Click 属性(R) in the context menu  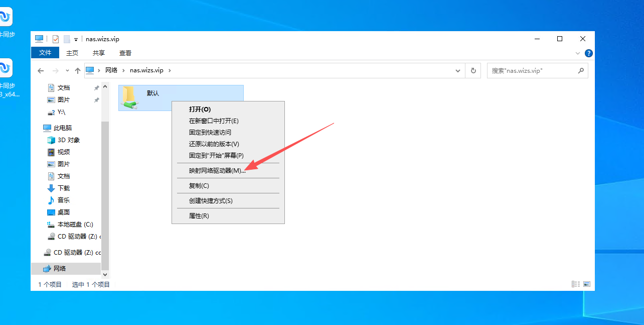[x=199, y=216]
